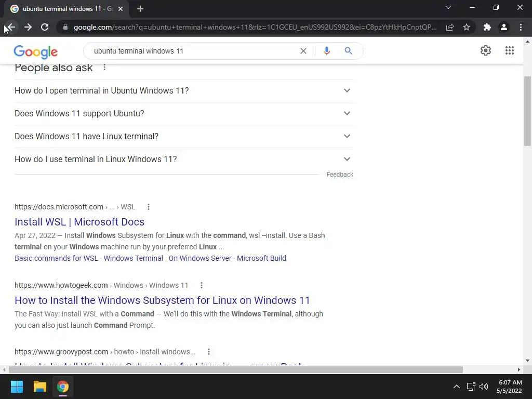This screenshot has height=399, width=532.
Task: Open the Chrome three-dot menu
Action: [521, 27]
